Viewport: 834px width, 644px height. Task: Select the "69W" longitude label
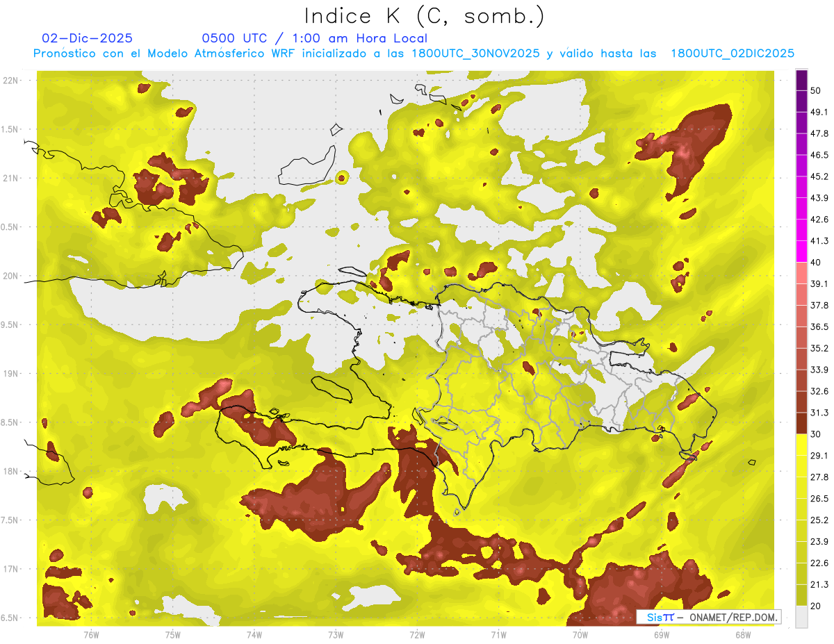[661, 634]
